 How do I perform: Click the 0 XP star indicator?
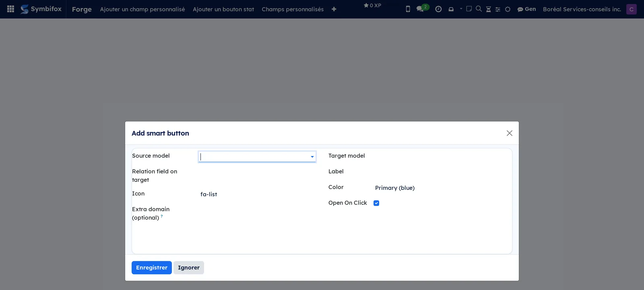pos(372,5)
